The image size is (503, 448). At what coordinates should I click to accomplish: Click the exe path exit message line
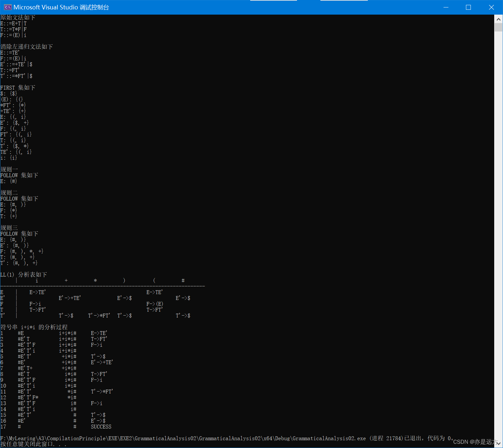pyautogui.click(x=226, y=438)
